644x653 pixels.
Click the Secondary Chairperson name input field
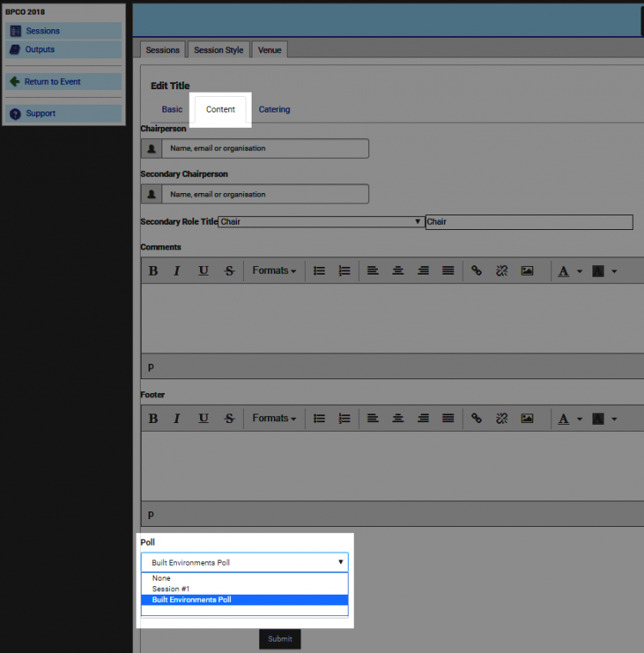point(265,194)
